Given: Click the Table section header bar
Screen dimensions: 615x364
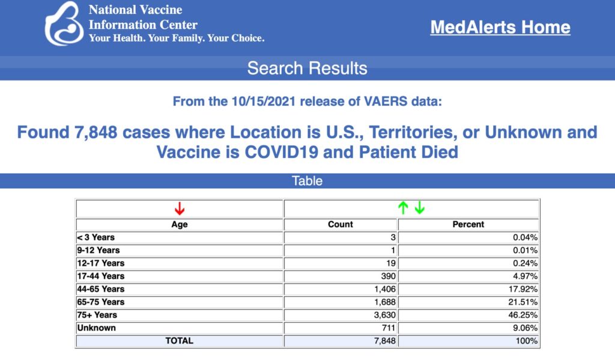Looking at the screenshot, I should pos(307,181).
